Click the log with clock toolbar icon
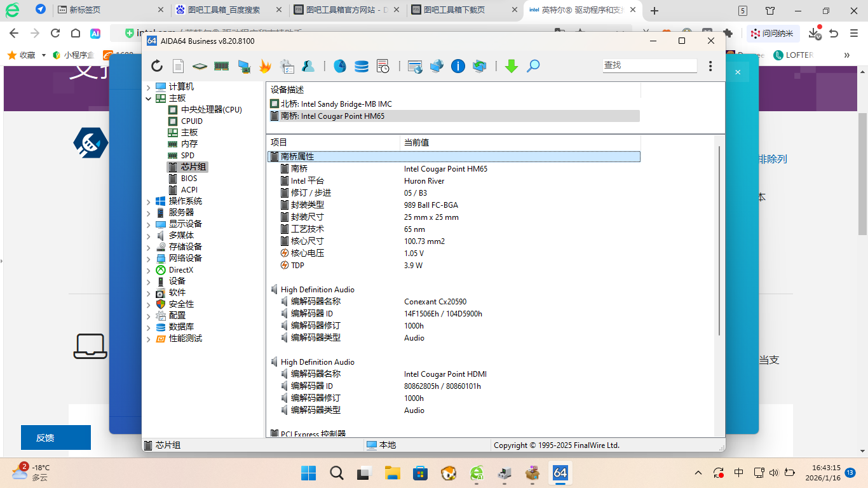This screenshot has width=868, height=488. [383, 66]
